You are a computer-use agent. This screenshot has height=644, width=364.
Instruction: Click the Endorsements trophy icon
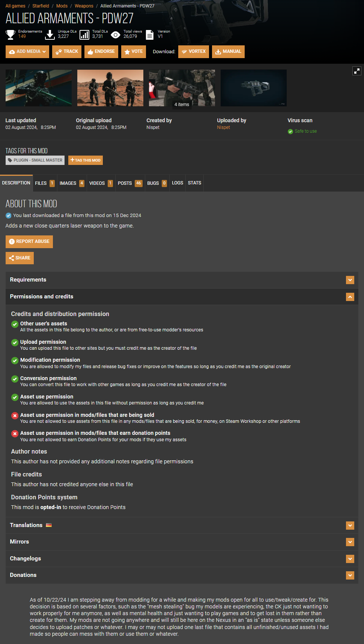11,35
